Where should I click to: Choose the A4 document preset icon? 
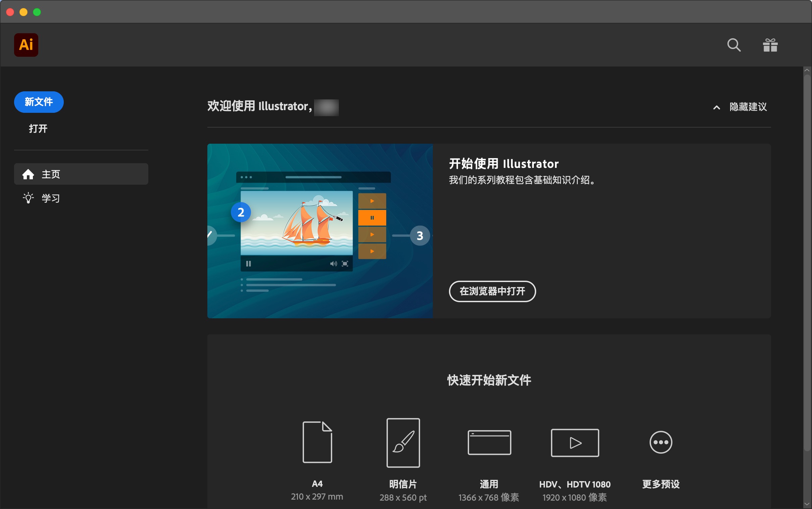pos(317,442)
